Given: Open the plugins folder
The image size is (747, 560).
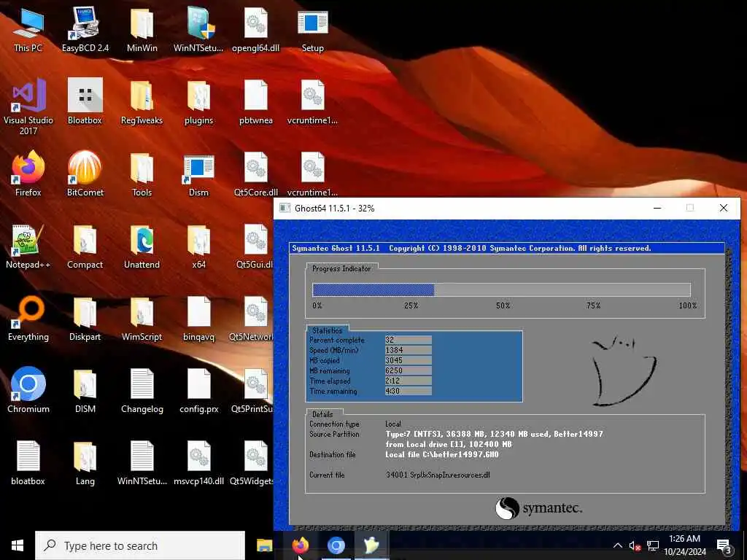Looking at the screenshot, I should tap(198, 102).
